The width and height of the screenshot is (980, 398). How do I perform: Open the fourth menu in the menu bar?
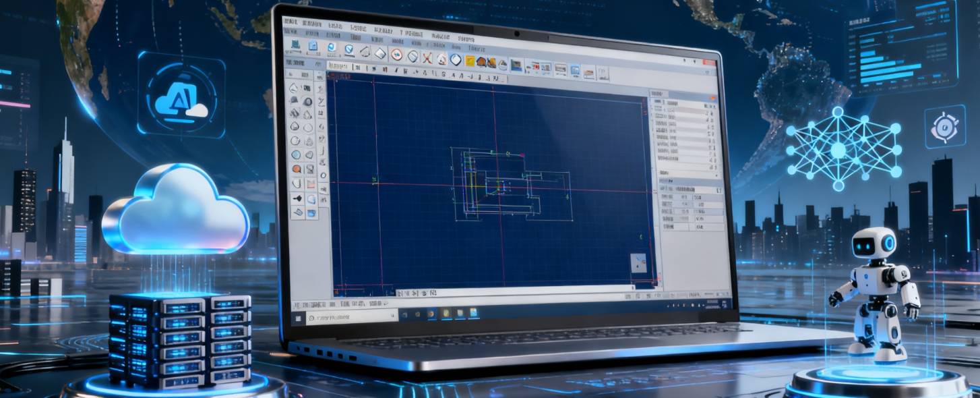358,28
